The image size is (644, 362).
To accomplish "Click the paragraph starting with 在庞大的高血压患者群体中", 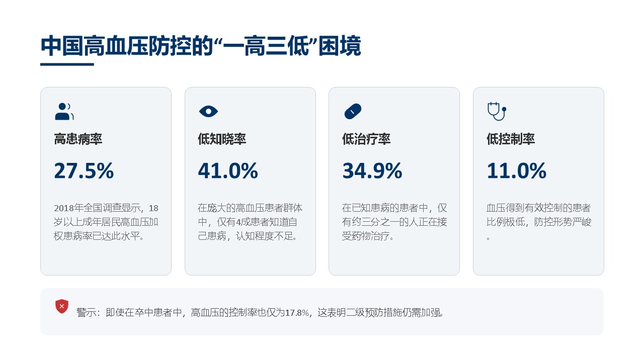I will click(250, 222).
